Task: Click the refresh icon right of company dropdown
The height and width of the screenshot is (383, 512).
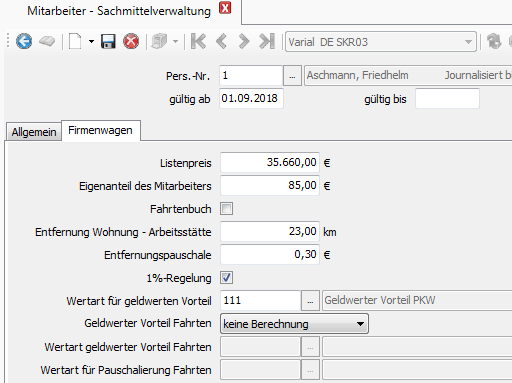Action: pyautogui.click(x=494, y=42)
